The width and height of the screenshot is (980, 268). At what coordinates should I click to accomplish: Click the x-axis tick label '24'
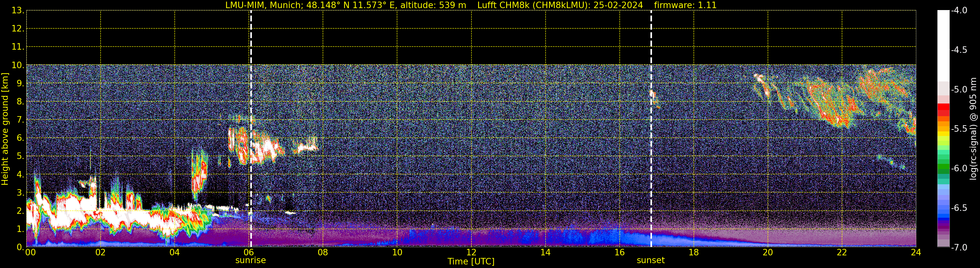pyautogui.click(x=916, y=252)
